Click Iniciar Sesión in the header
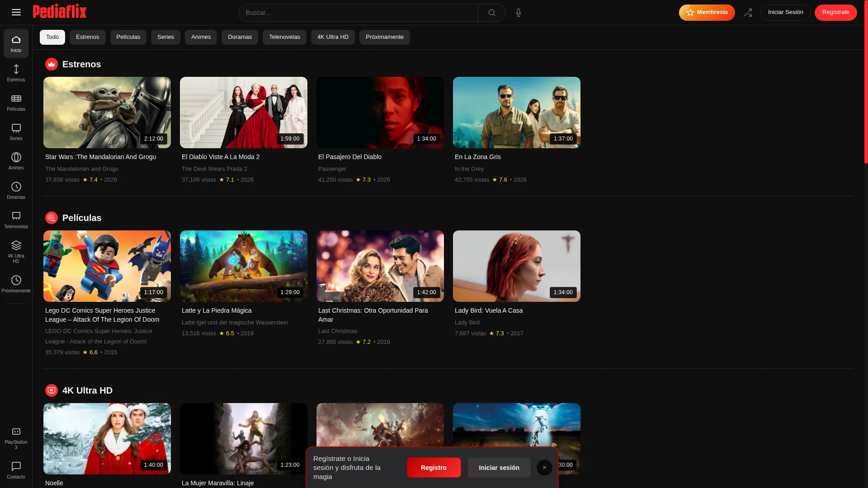 (786, 13)
